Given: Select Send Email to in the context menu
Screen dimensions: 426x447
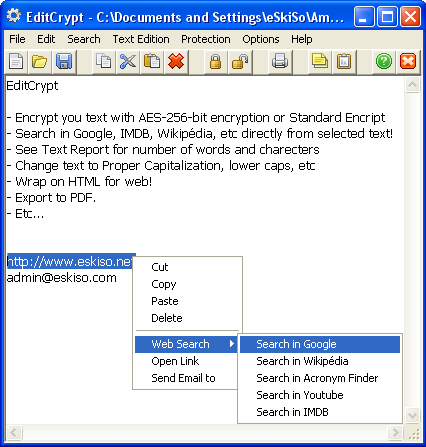Looking at the screenshot, I should (x=186, y=378).
